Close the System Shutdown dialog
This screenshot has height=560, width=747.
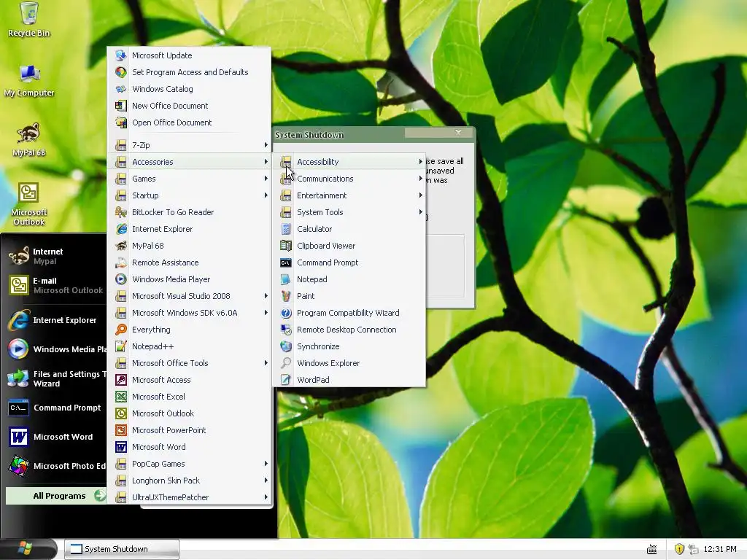(458, 133)
